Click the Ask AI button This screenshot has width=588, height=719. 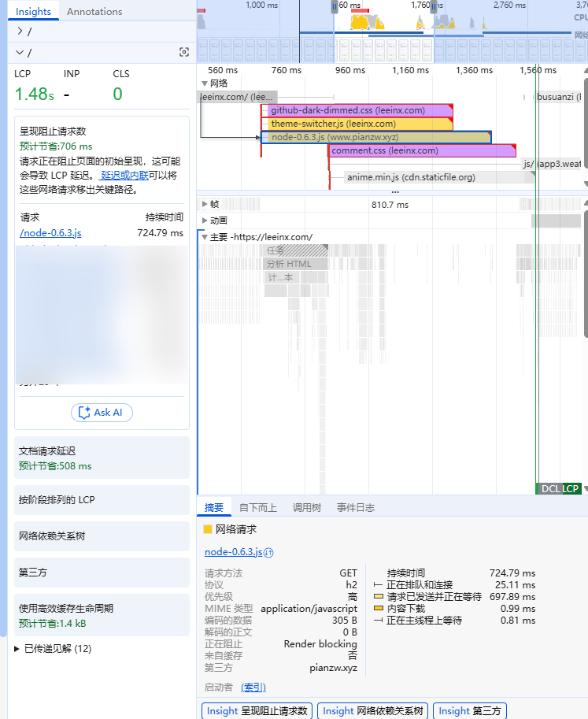(x=102, y=413)
